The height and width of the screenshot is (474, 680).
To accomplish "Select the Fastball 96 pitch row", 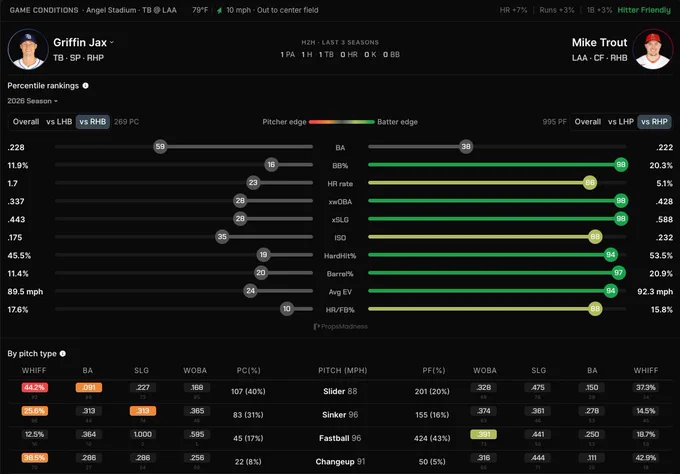I will pyautogui.click(x=340, y=438).
